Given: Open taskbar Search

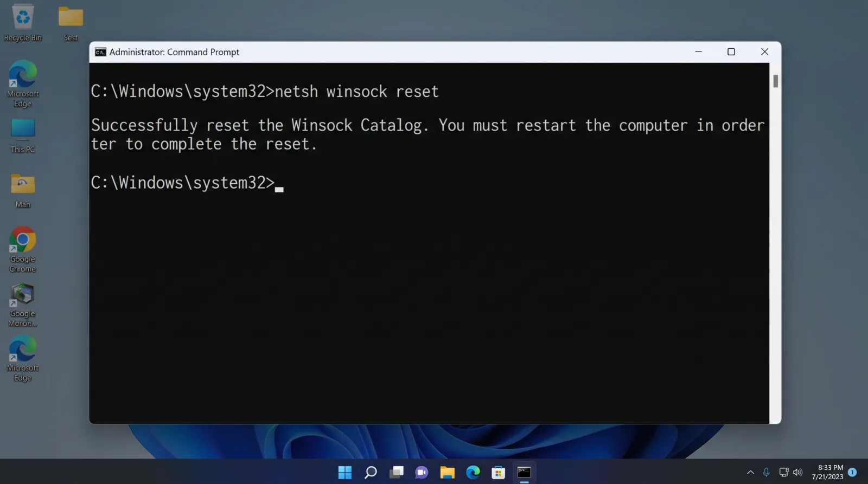Looking at the screenshot, I should coord(371,473).
